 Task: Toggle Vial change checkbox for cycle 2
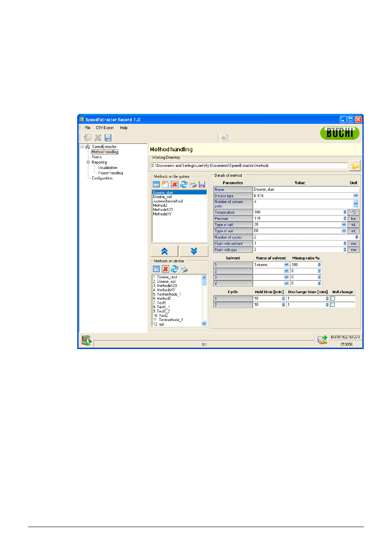333,305
